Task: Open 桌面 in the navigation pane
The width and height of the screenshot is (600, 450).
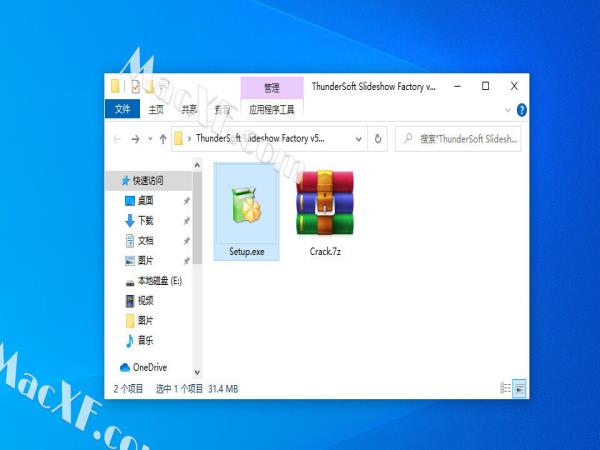Action: [145, 201]
